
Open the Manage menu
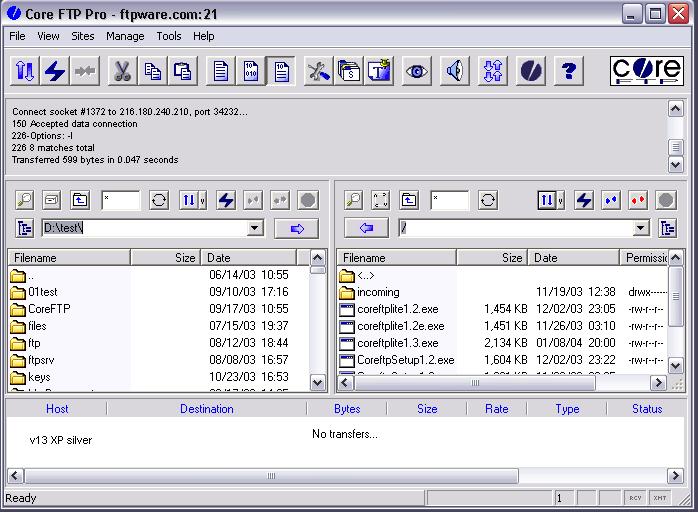[x=125, y=36]
